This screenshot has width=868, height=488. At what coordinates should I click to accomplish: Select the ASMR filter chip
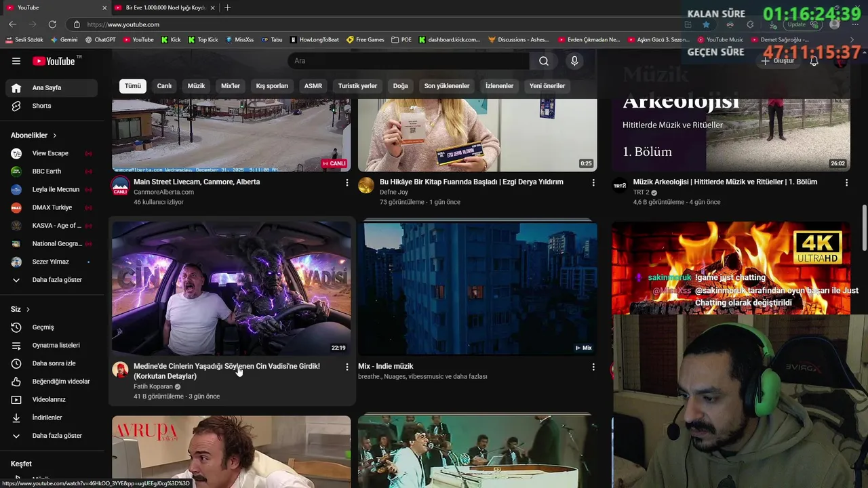pyautogui.click(x=313, y=86)
